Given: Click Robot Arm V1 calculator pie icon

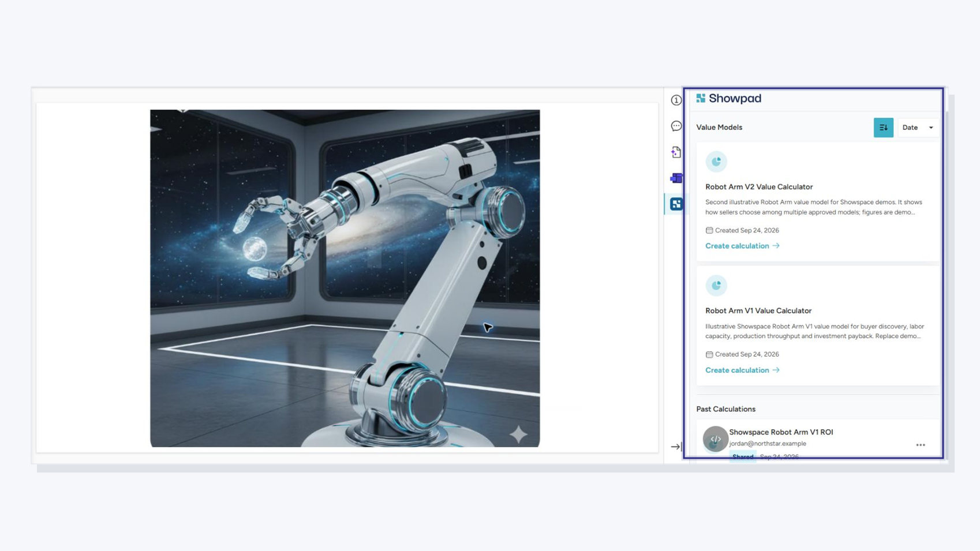Looking at the screenshot, I should coord(716,286).
